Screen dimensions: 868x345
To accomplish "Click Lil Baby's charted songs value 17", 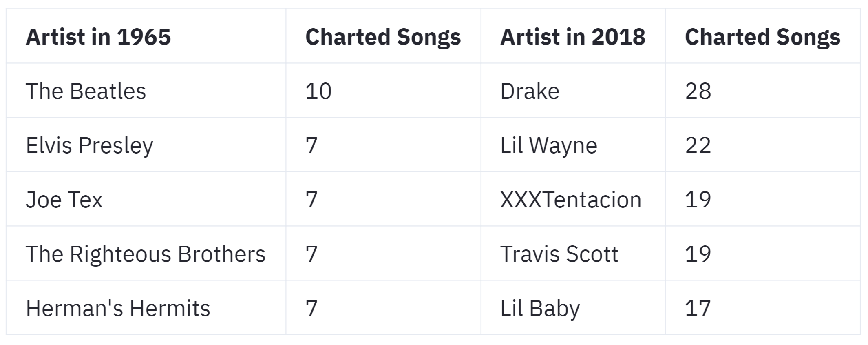I will click(698, 308).
